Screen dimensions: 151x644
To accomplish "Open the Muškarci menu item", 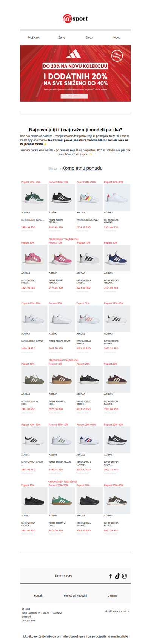I will 34,38.
